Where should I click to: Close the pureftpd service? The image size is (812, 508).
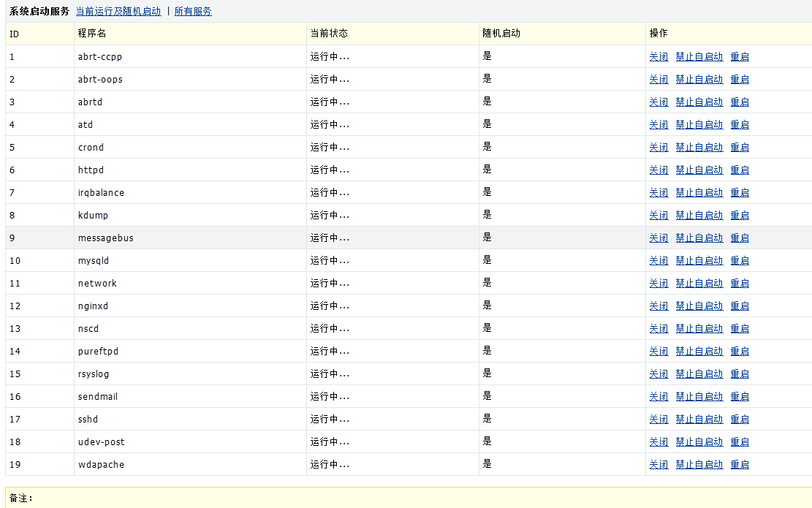pyautogui.click(x=659, y=351)
